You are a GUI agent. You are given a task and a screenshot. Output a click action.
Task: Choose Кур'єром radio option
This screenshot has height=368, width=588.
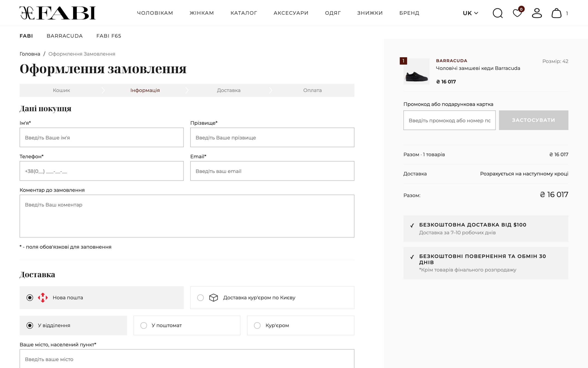(x=257, y=325)
